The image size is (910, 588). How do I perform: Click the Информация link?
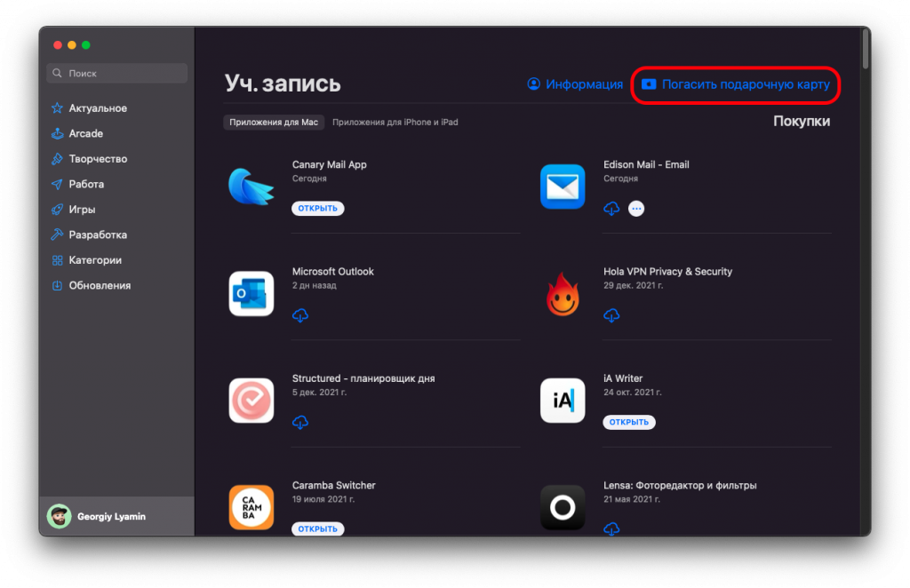click(x=584, y=84)
